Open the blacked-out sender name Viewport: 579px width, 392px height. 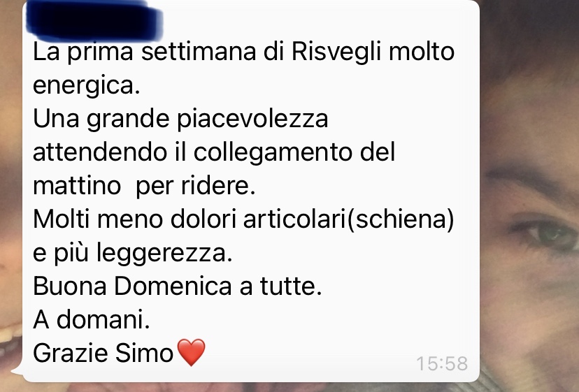coord(94,21)
